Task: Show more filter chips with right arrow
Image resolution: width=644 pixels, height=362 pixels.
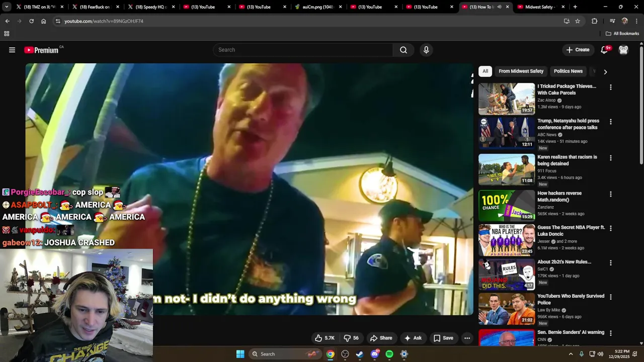Action: 605,71
